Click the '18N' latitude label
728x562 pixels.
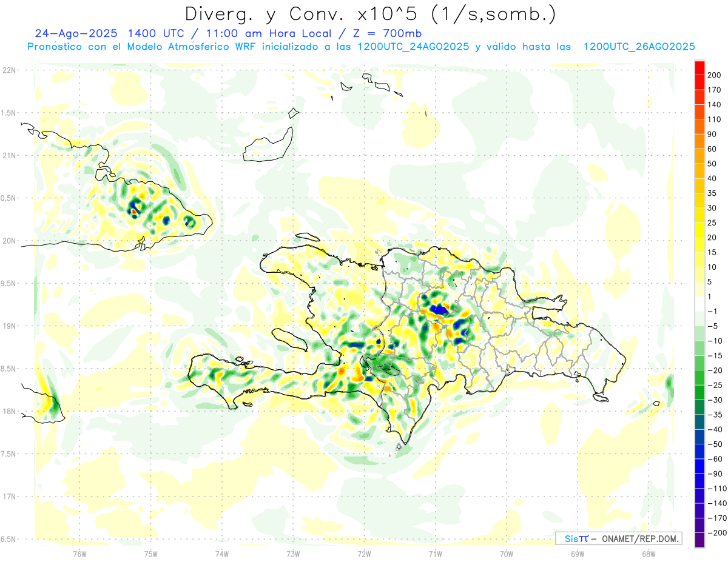[x=8, y=412]
